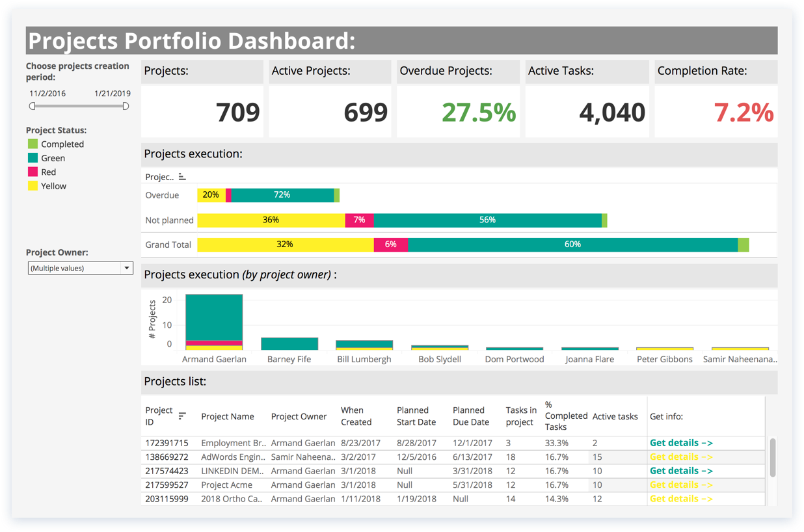804x532 pixels.
Task: Click Barney Fife bar in owner chart
Action: pyautogui.click(x=289, y=344)
